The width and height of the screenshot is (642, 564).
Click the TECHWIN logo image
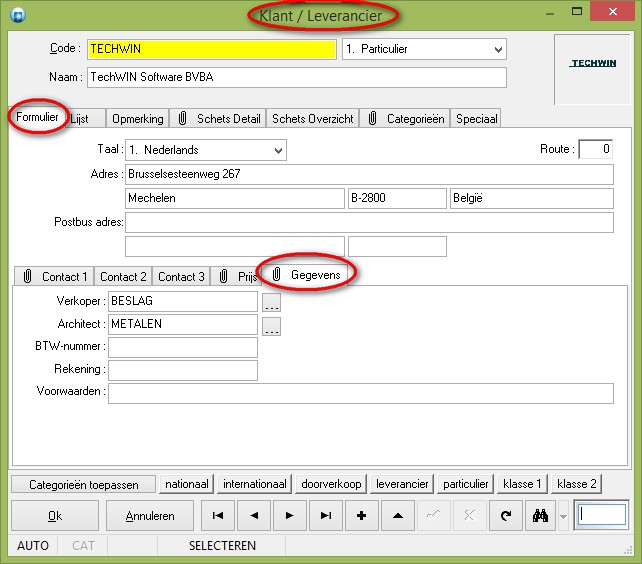pos(593,63)
